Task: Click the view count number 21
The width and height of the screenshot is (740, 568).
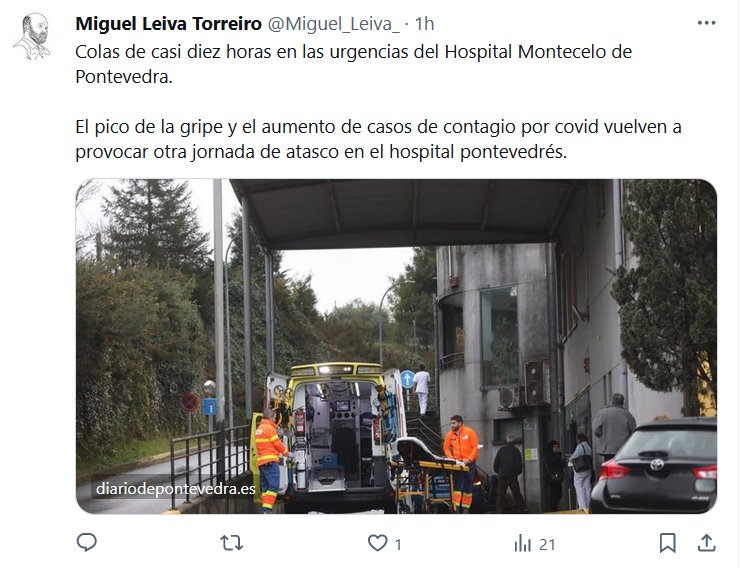Action: [x=547, y=544]
